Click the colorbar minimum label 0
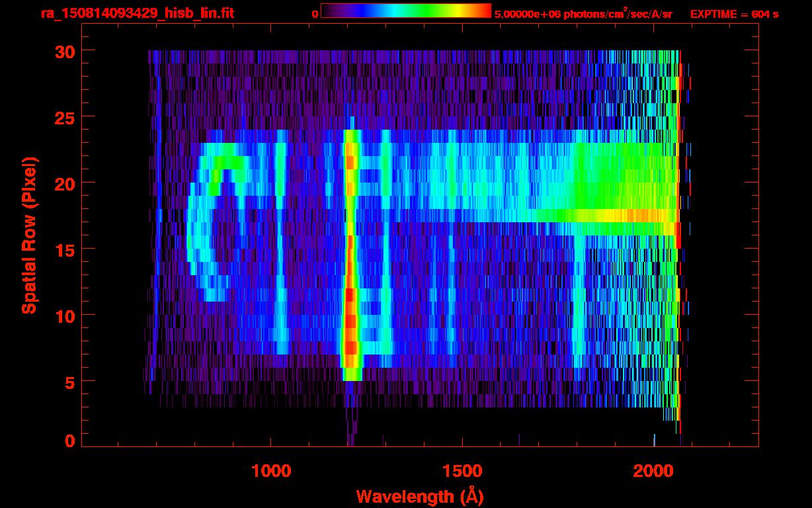This screenshot has height=508, width=812. coord(315,14)
